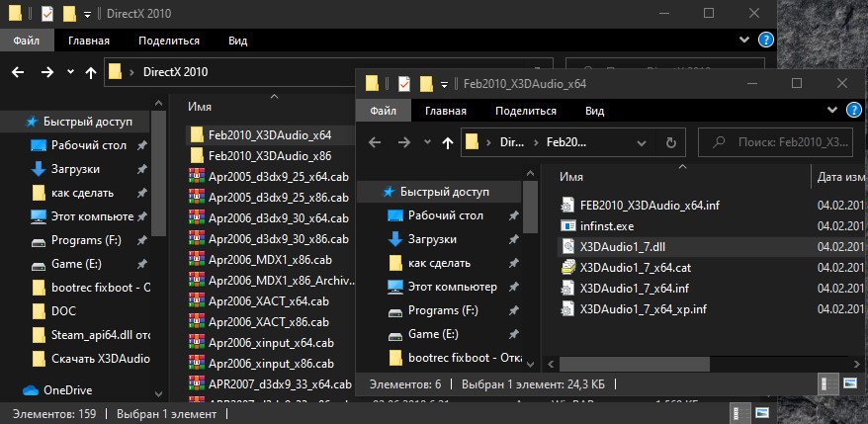The height and width of the screenshot is (424, 868).
Task: Click forward arrow in Feb2010_X3DAudio_x64 window
Action: click(x=404, y=142)
